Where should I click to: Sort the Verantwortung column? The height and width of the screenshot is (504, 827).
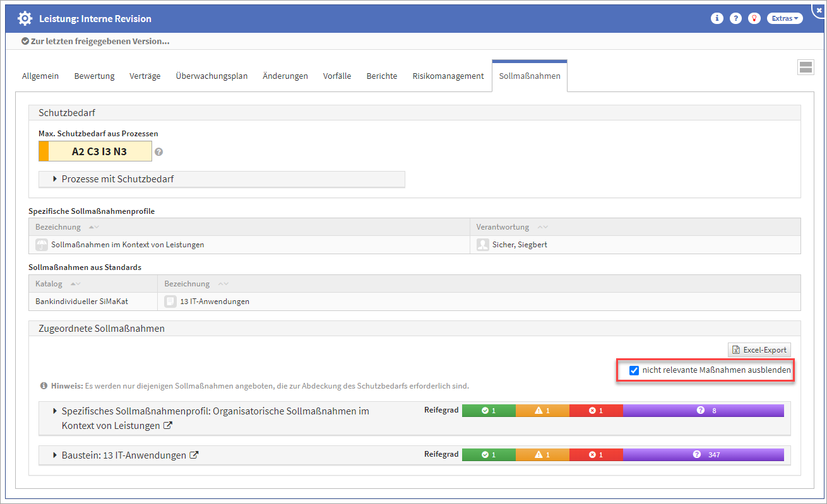point(542,227)
